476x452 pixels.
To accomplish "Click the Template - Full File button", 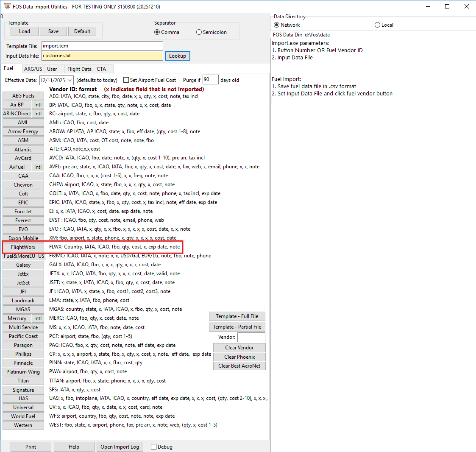I will (x=237, y=316).
